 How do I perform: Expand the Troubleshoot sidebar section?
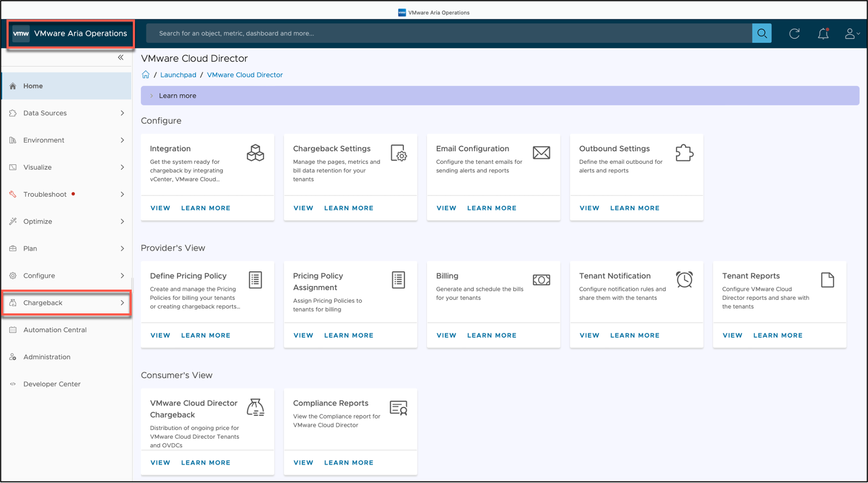(66, 194)
